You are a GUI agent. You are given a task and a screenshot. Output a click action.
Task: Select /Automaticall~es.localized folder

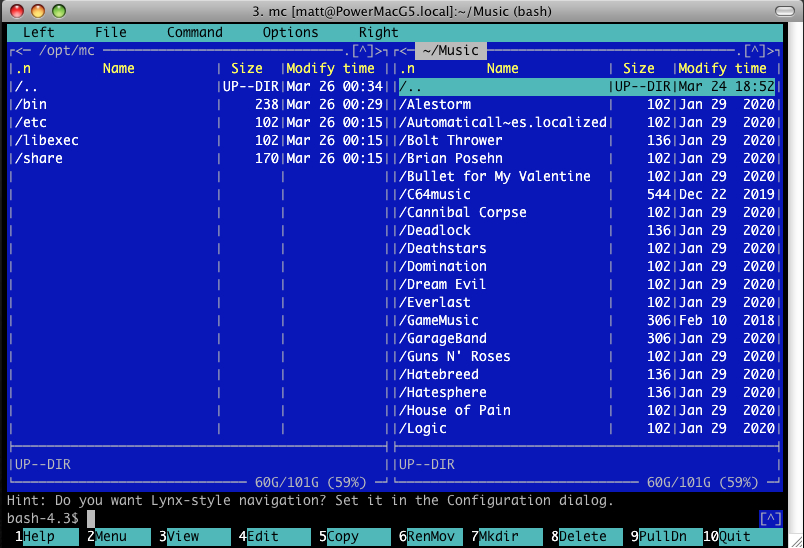(x=587, y=123)
